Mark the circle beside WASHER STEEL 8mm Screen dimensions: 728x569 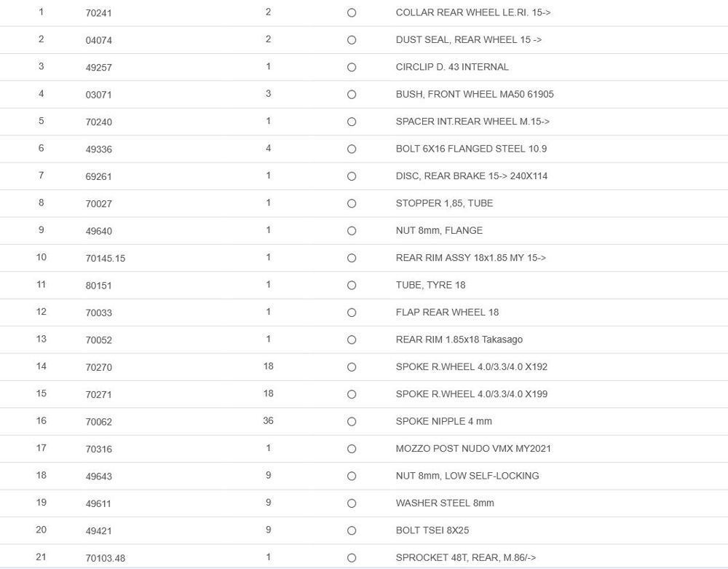(352, 503)
